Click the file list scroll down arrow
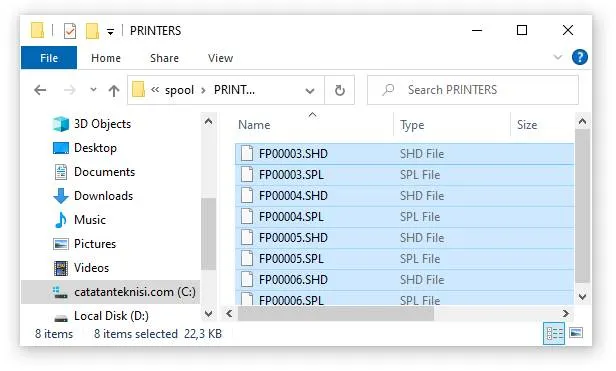616x371 pixels. click(582, 297)
